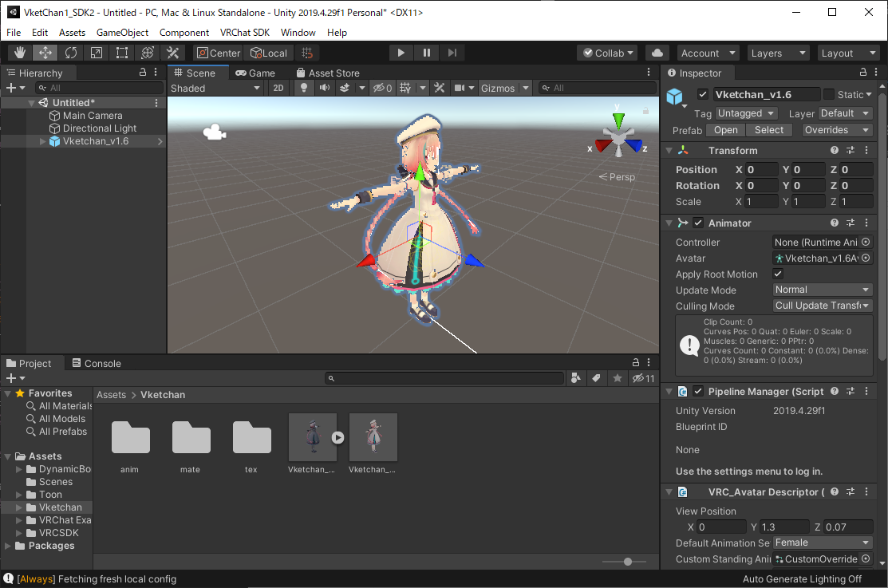Toggle the Static checkbox
Image resolution: width=888 pixels, height=588 pixels.
tap(829, 94)
